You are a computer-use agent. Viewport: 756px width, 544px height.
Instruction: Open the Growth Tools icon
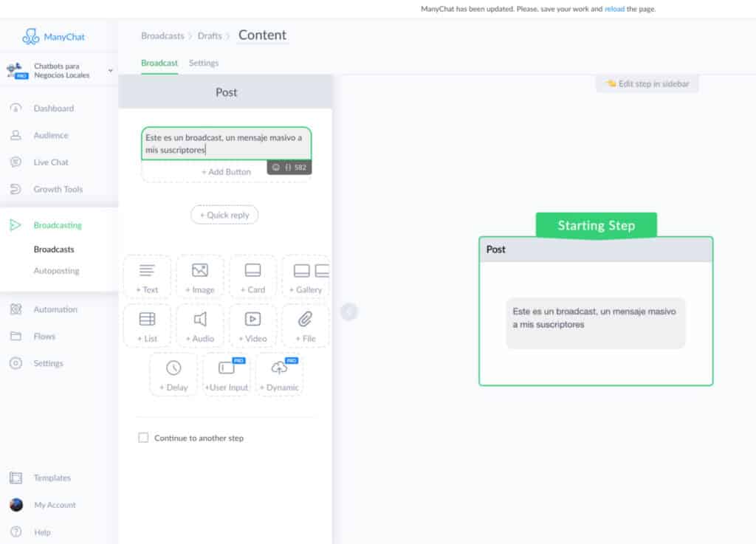pos(16,189)
